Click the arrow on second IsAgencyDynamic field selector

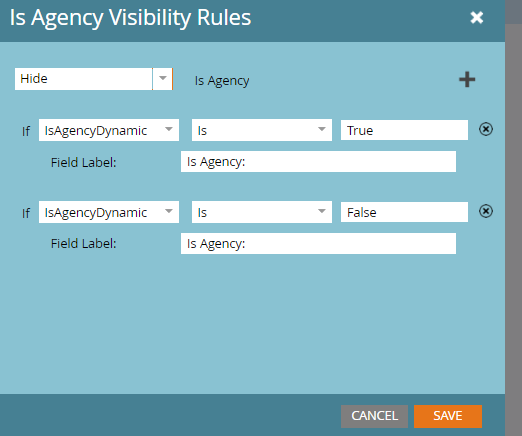click(x=169, y=211)
